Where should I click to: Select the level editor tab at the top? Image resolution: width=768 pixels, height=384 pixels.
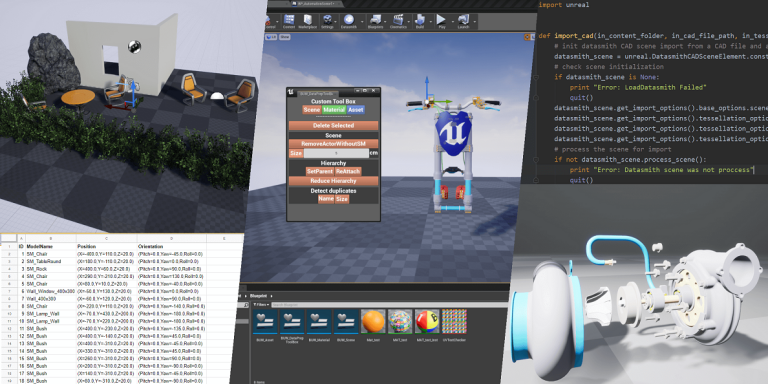[316, 4]
